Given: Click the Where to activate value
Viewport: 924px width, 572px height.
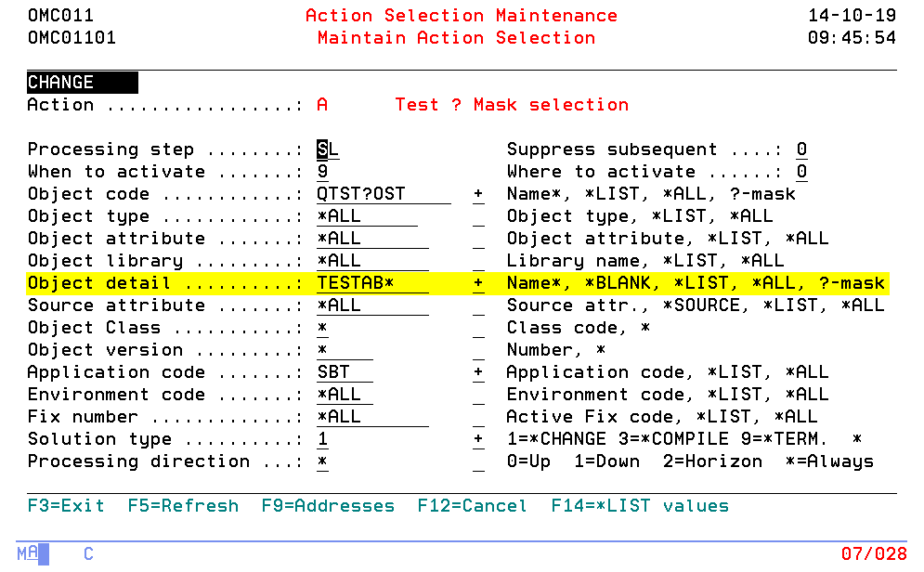Looking at the screenshot, I should 801,172.
